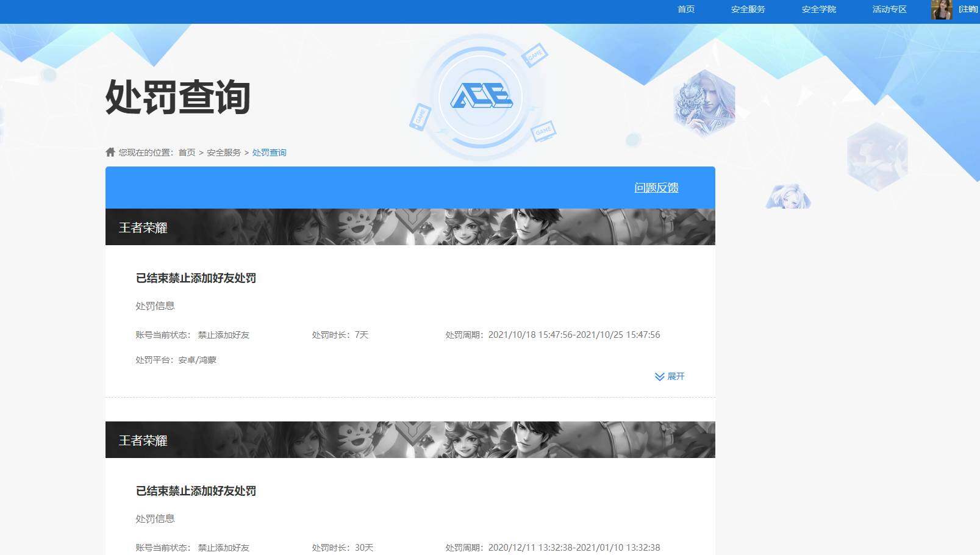Image resolution: width=980 pixels, height=555 pixels.
Task: Click 安全服务 in the breadcrumb trail
Action: click(223, 152)
